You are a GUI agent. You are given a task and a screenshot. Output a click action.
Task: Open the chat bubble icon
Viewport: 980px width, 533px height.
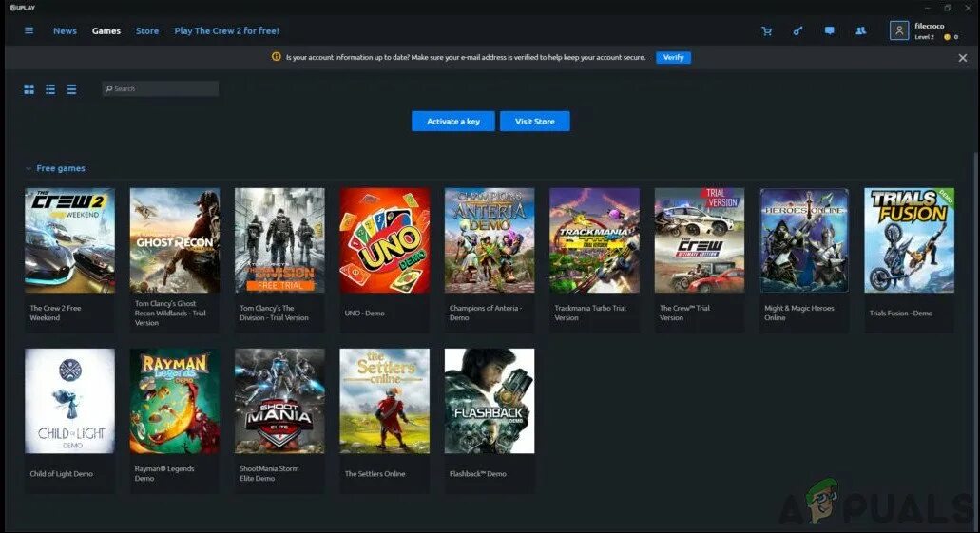coord(830,30)
